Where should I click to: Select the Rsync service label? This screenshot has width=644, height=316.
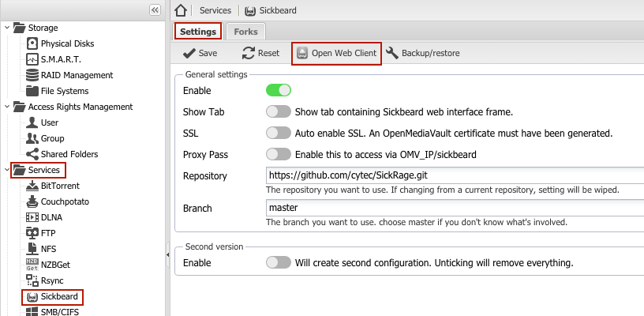[52, 280]
